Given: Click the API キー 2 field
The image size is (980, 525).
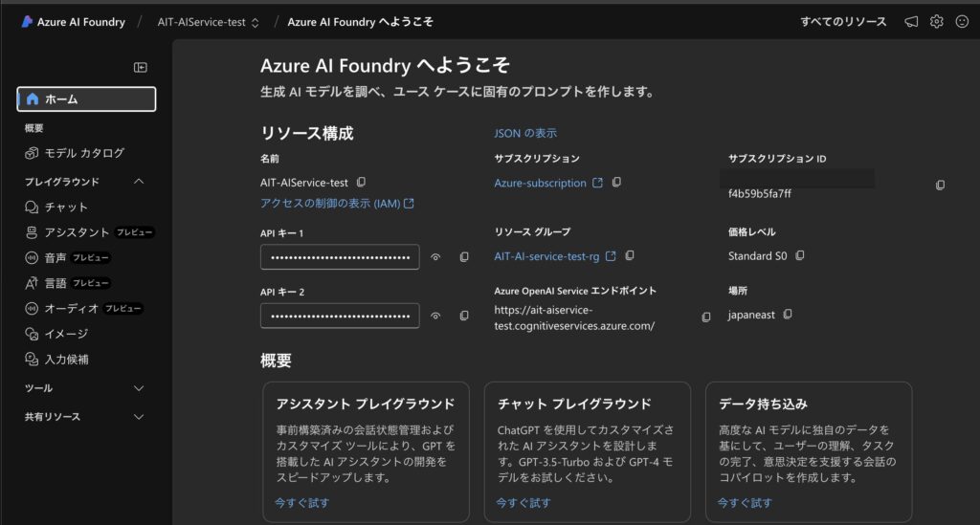Looking at the screenshot, I should [340, 316].
